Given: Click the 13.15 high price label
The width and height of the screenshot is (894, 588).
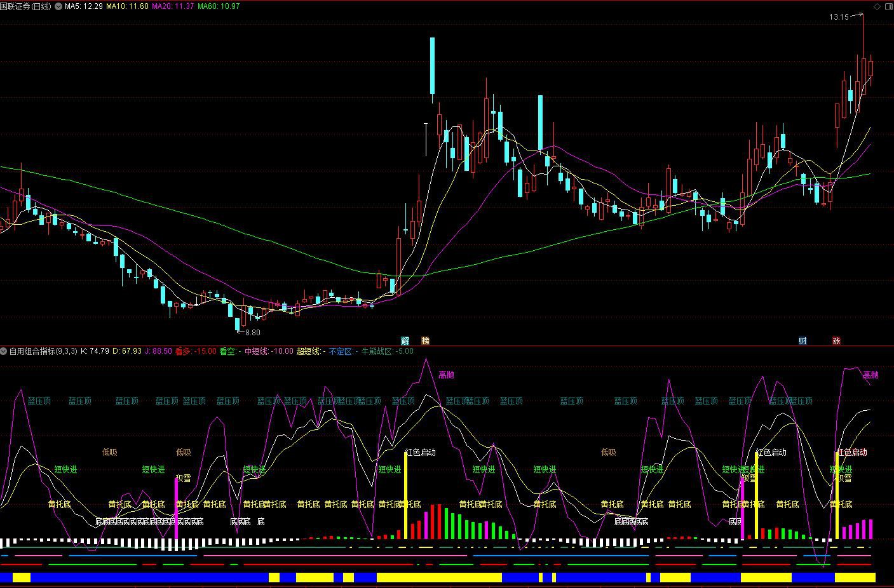Looking at the screenshot, I should [839, 17].
